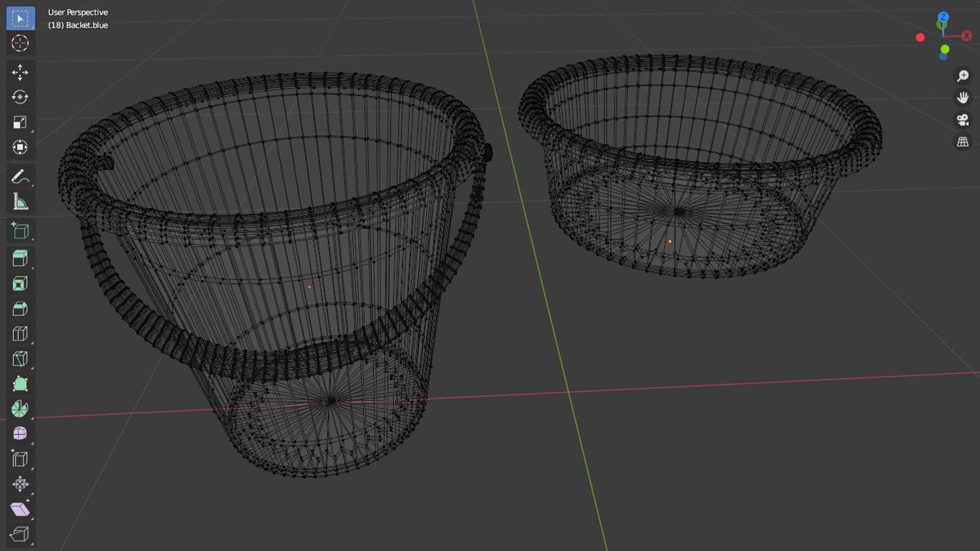Screen dimensions: 980x551
Task: Choose the Spin tool
Action: (x=20, y=409)
